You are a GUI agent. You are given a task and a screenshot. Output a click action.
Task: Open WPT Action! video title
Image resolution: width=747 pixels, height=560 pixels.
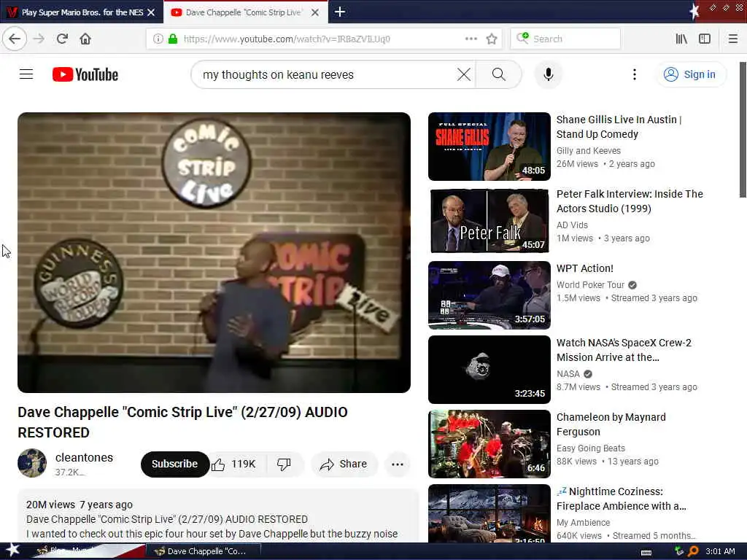click(585, 268)
